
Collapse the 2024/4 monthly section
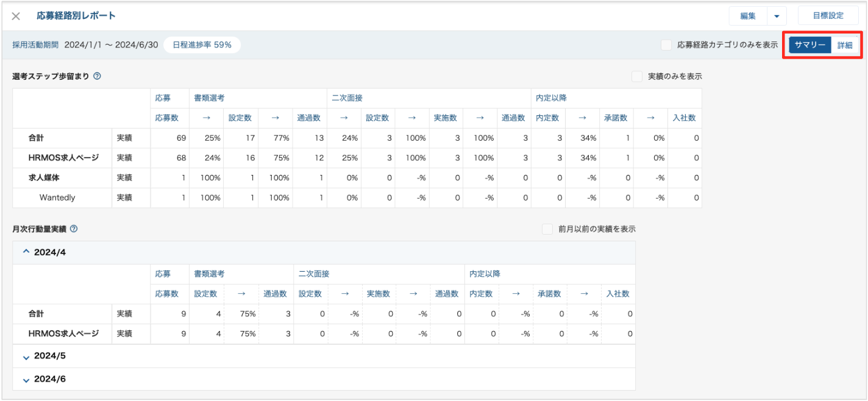(26, 252)
